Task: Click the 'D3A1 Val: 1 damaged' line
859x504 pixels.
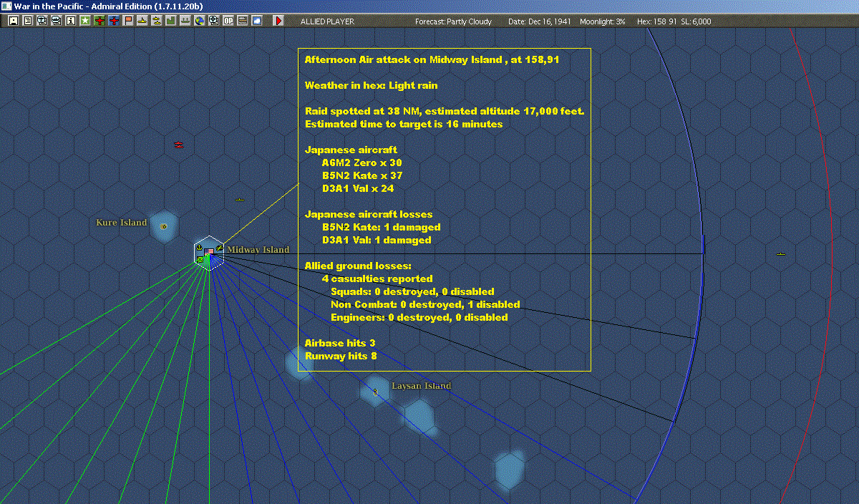Action: coord(377,240)
